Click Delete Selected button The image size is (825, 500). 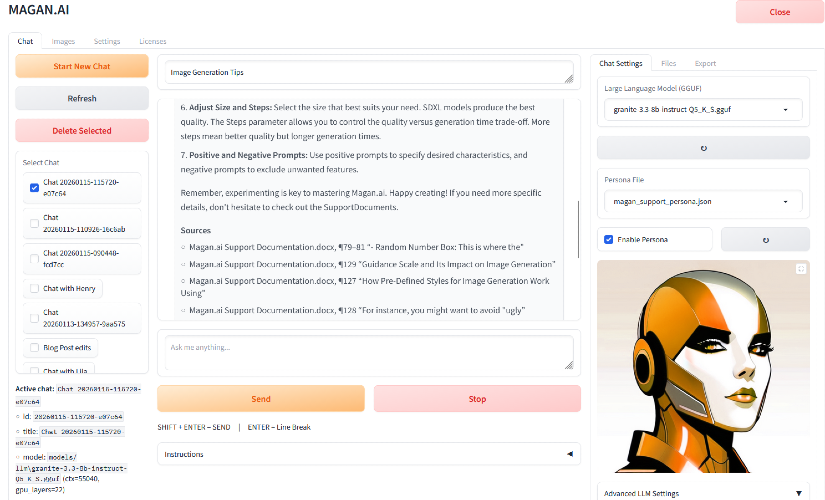coord(82,131)
